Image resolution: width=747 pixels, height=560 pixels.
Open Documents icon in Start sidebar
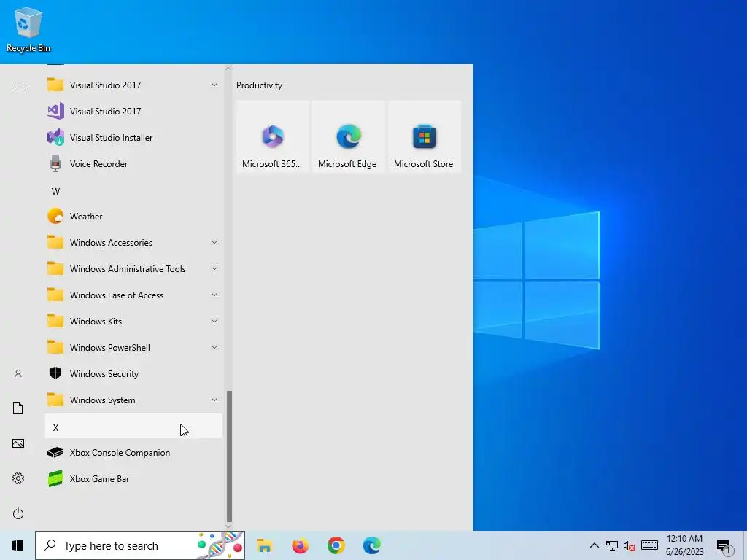coord(18,408)
